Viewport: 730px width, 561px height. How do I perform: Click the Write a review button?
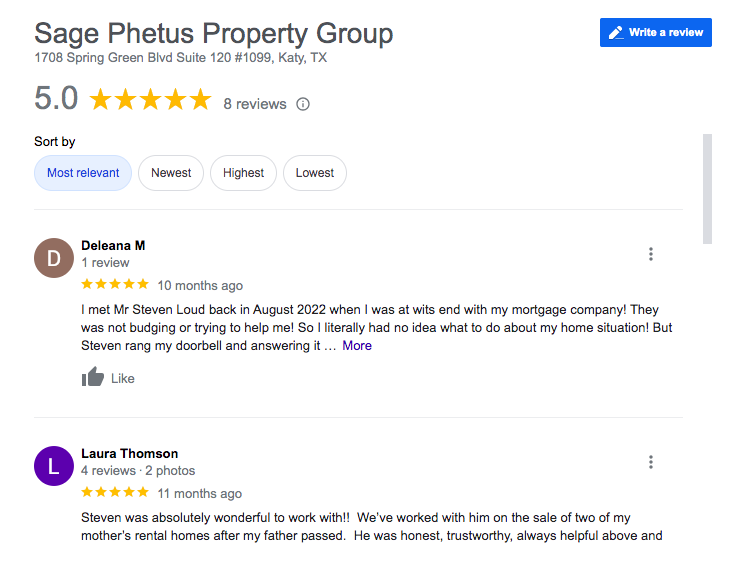pos(655,33)
